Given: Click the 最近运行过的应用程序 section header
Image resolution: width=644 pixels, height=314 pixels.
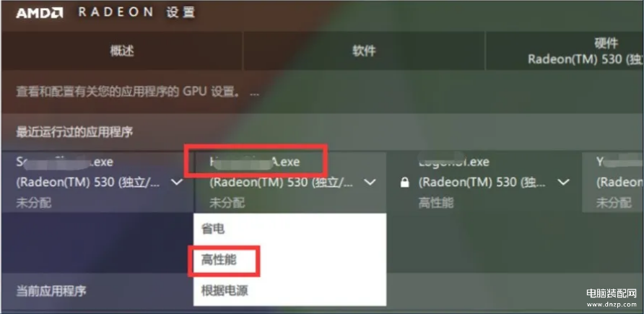Looking at the screenshot, I should 74,132.
